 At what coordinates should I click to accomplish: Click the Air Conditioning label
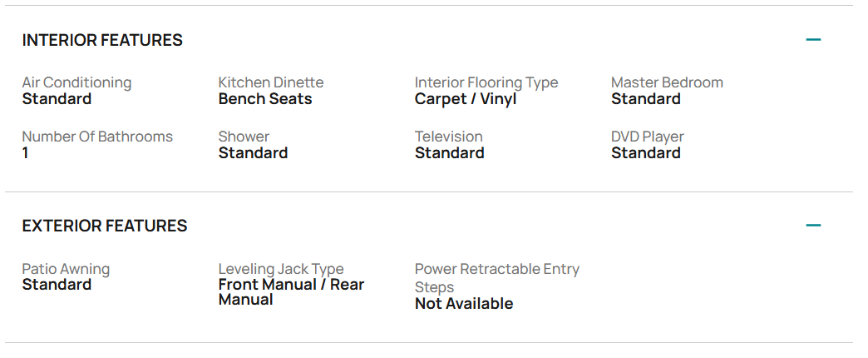[76, 82]
